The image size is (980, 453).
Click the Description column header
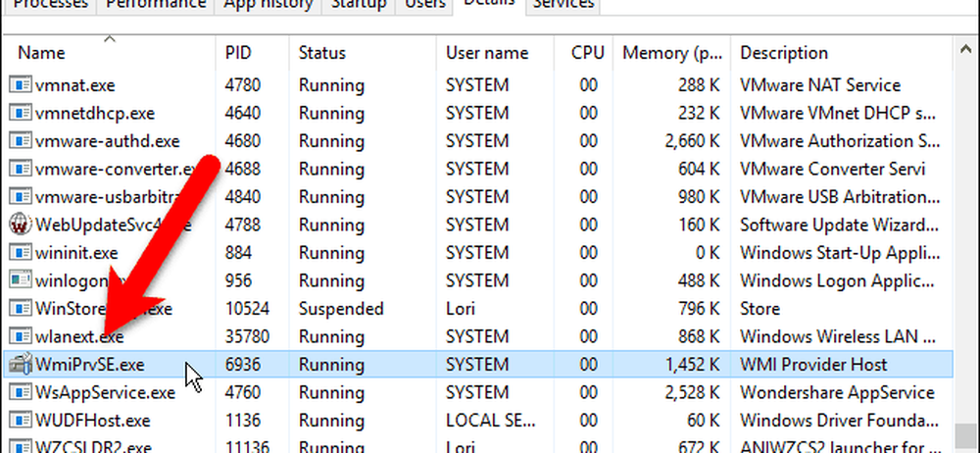(x=784, y=53)
